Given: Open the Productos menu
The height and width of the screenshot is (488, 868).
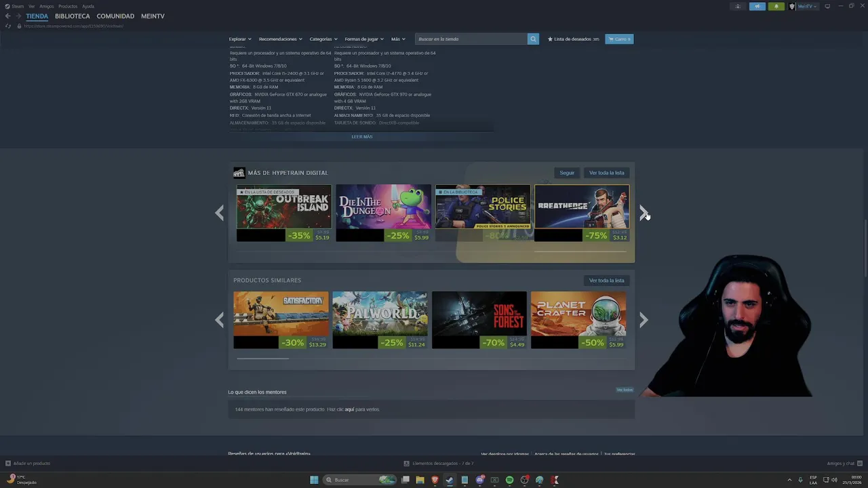Looking at the screenshot, I should (68, 6).
